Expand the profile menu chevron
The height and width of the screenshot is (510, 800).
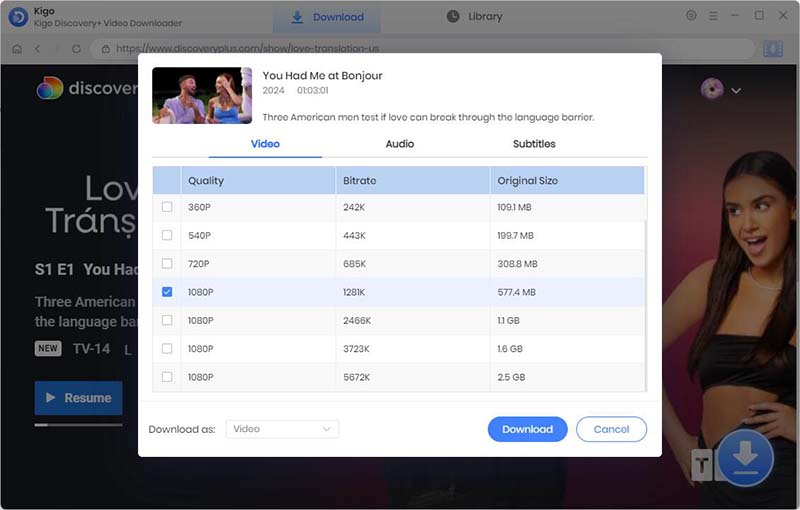[x=736, y=91]
